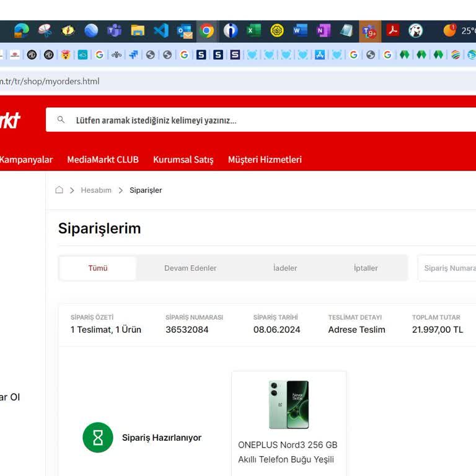The height and width of the screenshot is (476, 476).
Task: Click total amount 21.997,00 TL
Action: 438,330
